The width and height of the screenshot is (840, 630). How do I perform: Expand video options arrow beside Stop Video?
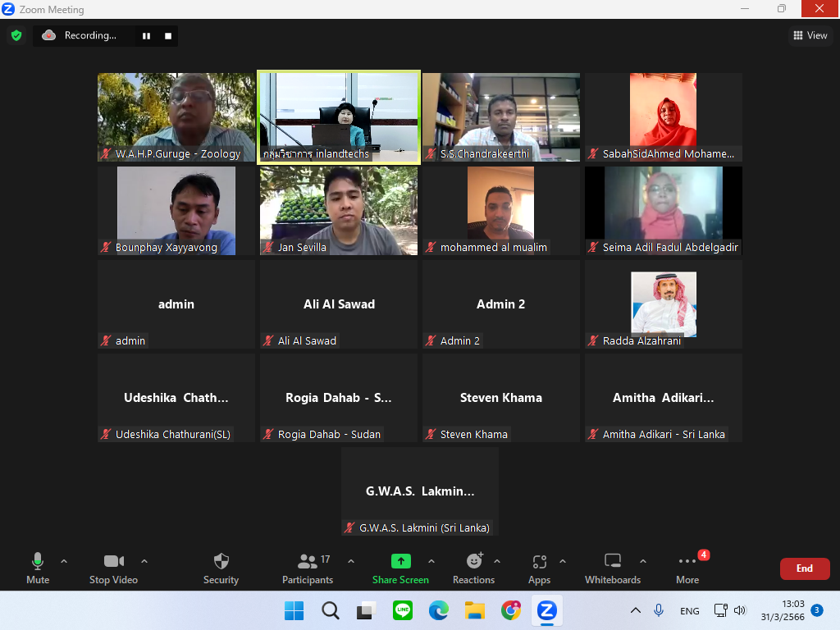pos(144,561)
